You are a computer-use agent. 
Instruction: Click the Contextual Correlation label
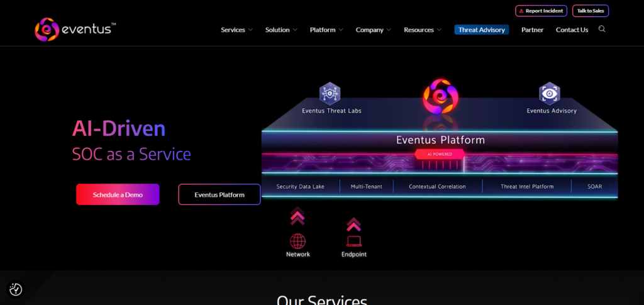437,186
